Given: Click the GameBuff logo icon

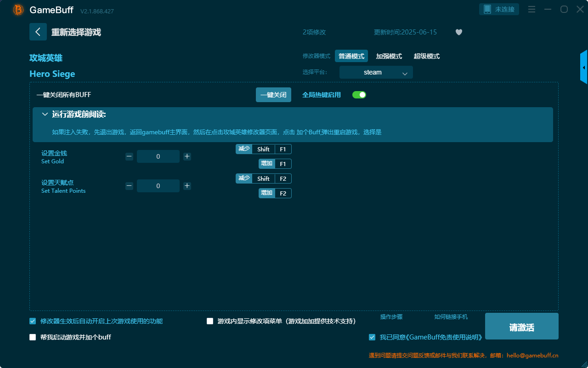Looking at the screenshot, I should pyautogui.click(x=18, y=10).
